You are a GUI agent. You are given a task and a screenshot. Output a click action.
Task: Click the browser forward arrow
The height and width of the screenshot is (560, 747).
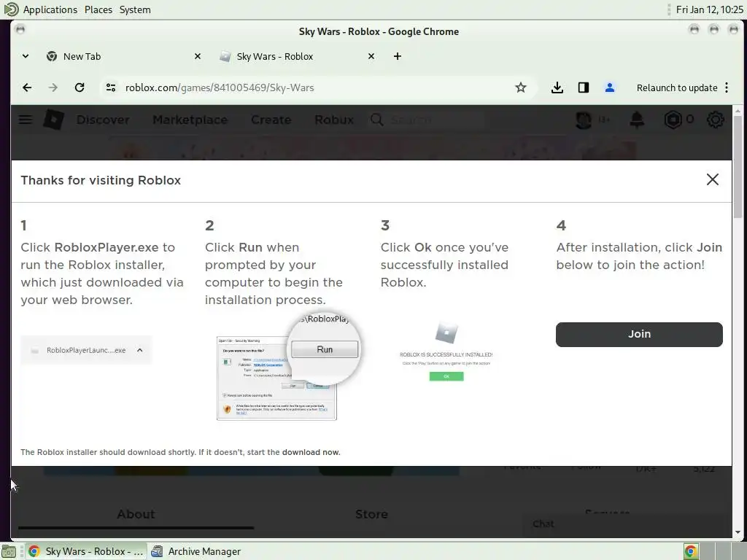(53, 87)
